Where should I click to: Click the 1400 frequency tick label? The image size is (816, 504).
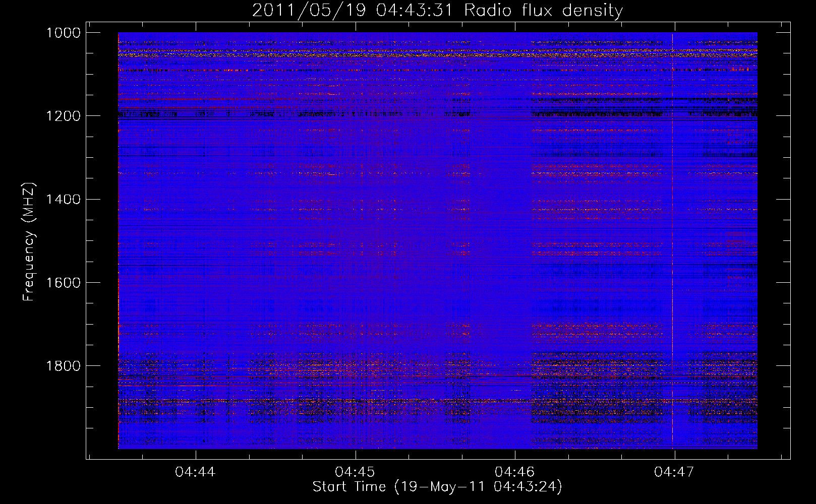(64, 199)
